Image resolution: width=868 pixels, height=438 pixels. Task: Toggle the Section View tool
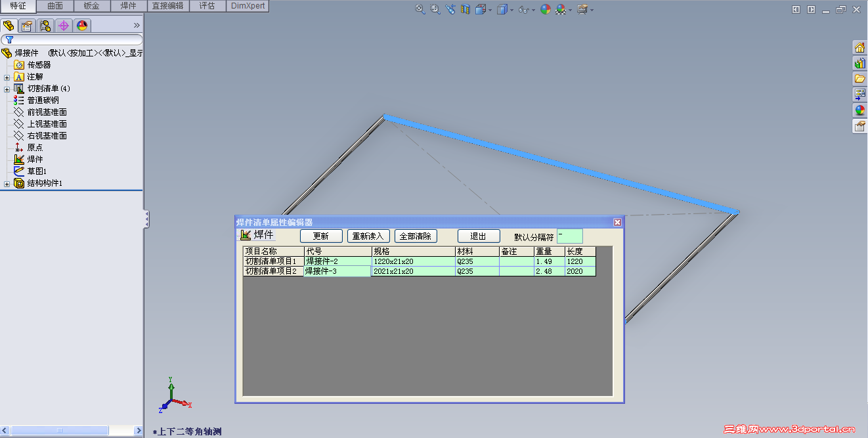click(466, 9)
